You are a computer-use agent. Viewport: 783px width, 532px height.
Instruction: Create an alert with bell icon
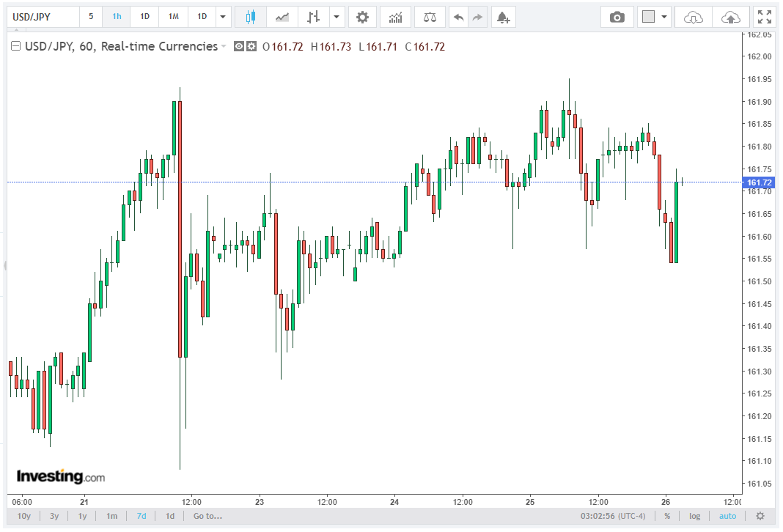(x=504, y=18)
